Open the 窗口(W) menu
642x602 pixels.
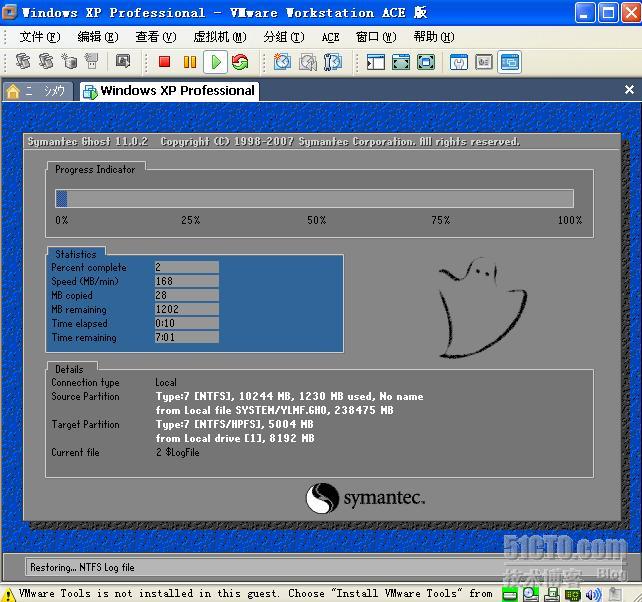pyautogui.click(x=376, y=37)
